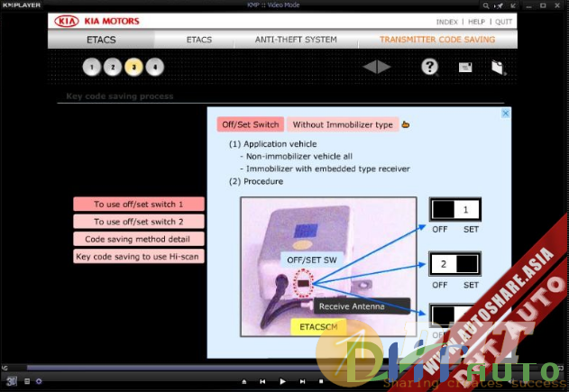569x392 pixels.
Task: Go to page 2 circle button
Action: click(113, 67)
